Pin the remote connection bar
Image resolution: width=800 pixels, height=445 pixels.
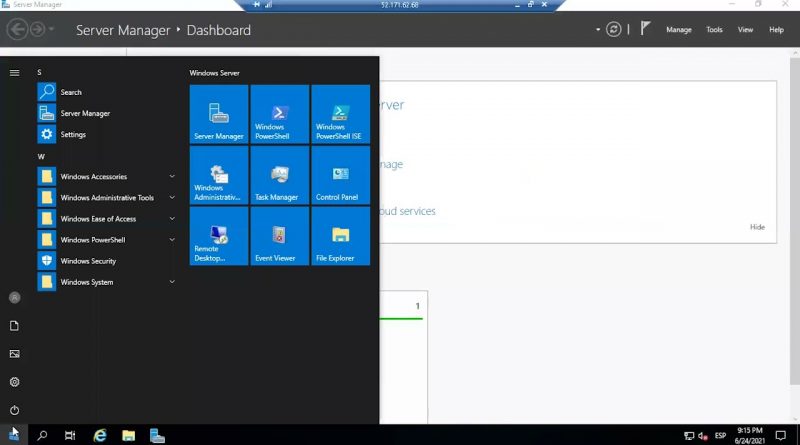256,5
